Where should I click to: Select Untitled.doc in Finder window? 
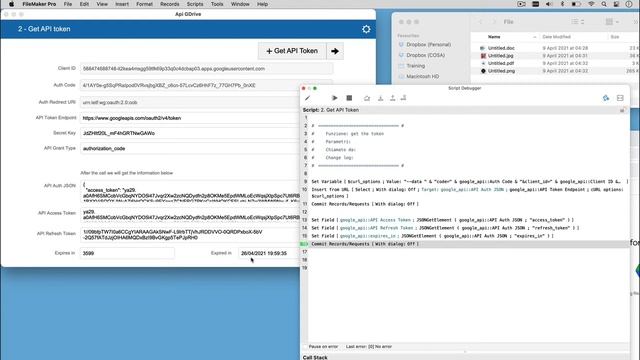501,48
